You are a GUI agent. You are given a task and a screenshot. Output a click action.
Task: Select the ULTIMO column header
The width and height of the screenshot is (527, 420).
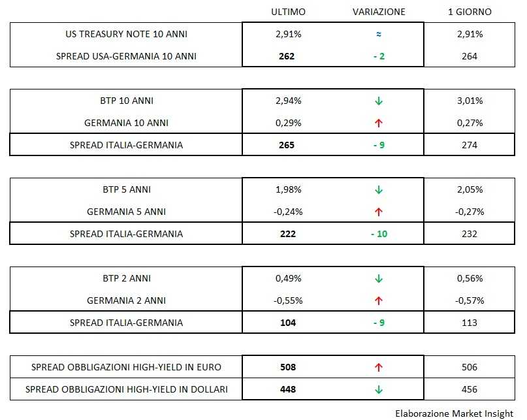coord(288,12)
